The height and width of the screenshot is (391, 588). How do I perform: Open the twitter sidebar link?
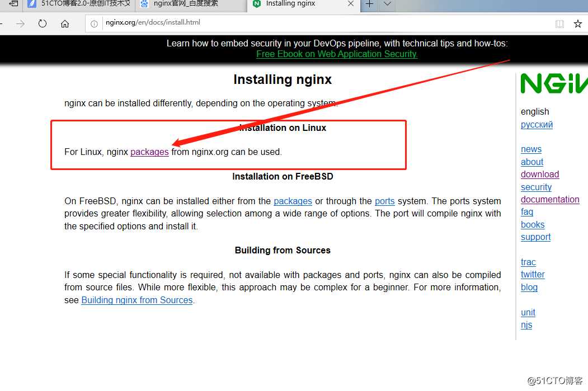[x=533, y=275]
